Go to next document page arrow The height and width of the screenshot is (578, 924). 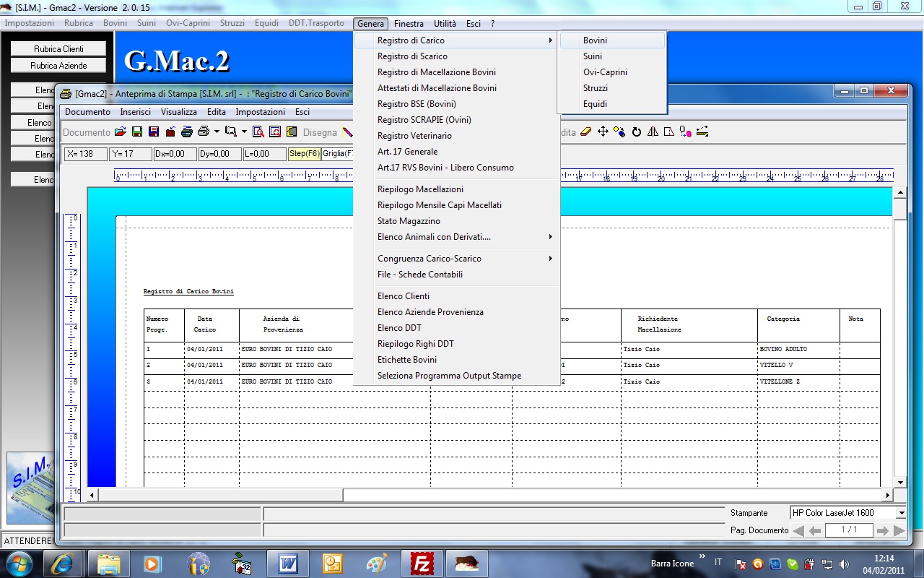[882, 530]
